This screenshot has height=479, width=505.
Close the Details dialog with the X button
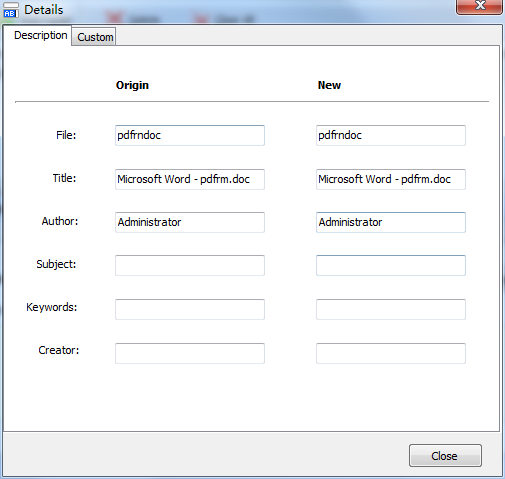tap(479, 6)
